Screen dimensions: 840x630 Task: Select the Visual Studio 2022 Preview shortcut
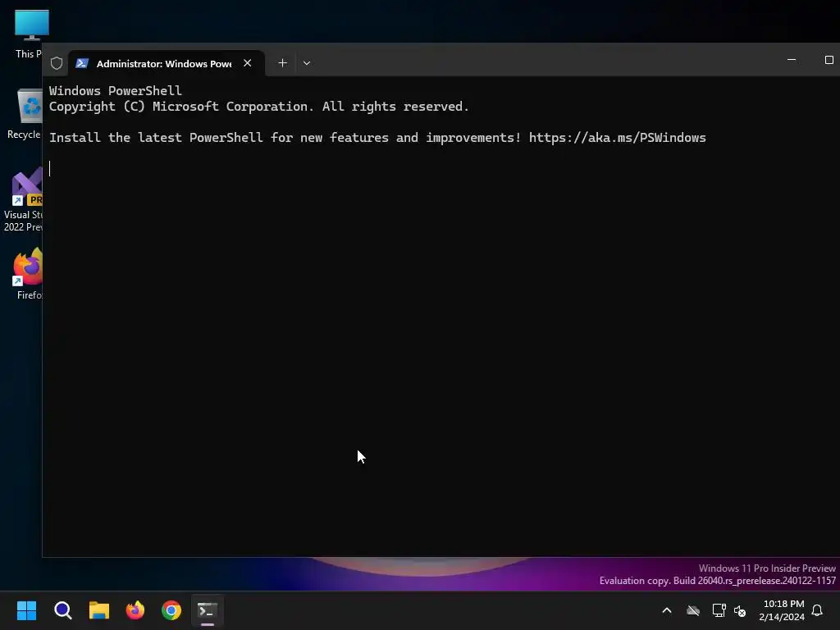pos(22,199)
